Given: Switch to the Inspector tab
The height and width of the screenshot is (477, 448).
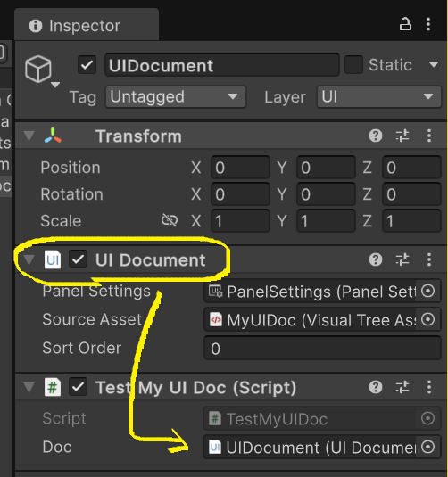Looking at the screenshot, I should 87,26.
